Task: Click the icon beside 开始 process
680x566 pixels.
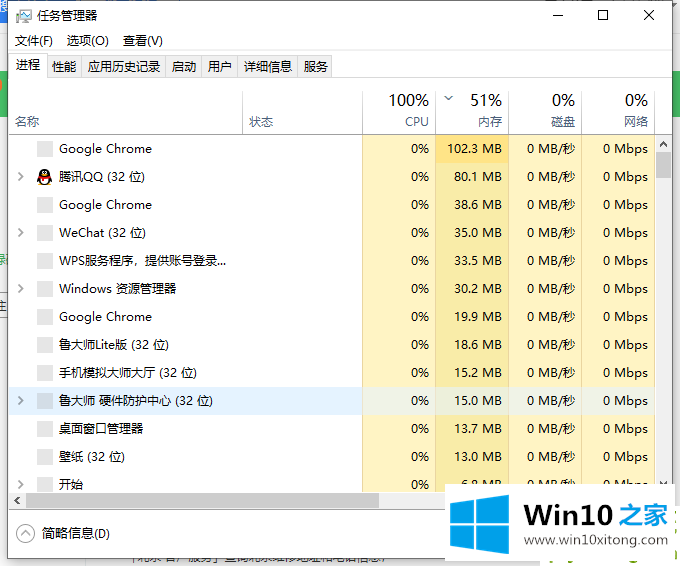Action: coord(45,484)
